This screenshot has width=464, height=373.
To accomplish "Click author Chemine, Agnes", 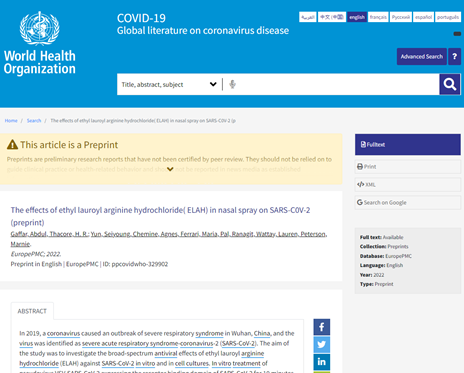I will coord(156,234).
